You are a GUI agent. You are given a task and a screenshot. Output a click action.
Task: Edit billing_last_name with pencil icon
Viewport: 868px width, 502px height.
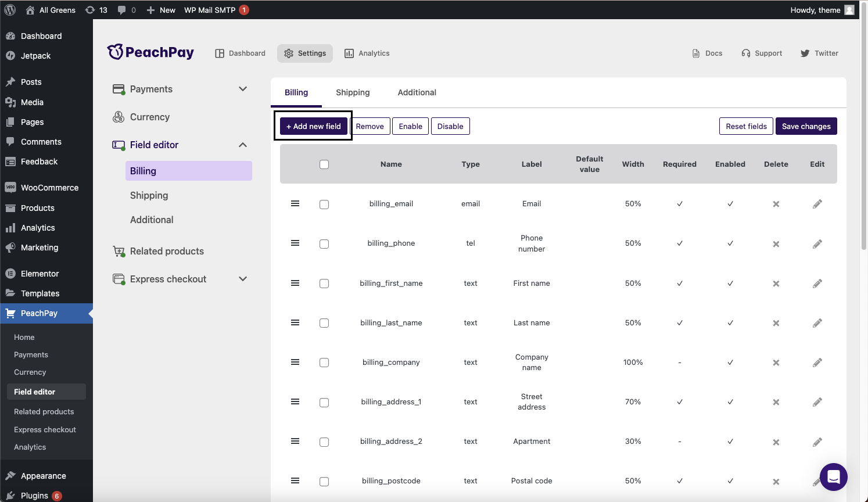pyautogui.click(x=817, y=323)
